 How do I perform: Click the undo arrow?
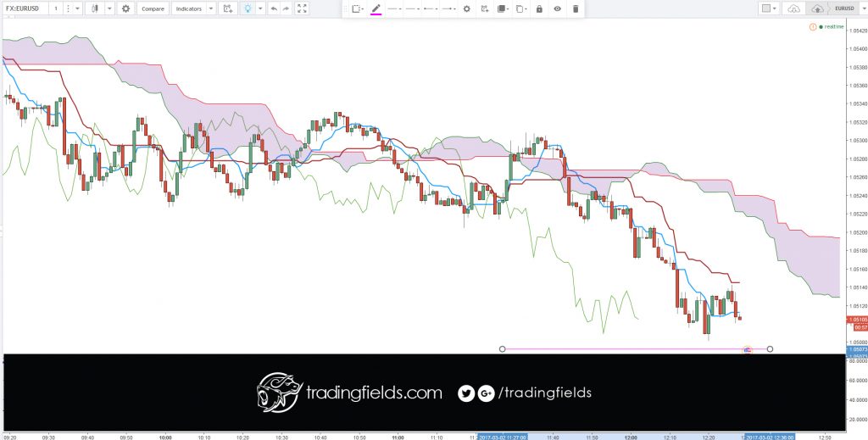point(275,8)
